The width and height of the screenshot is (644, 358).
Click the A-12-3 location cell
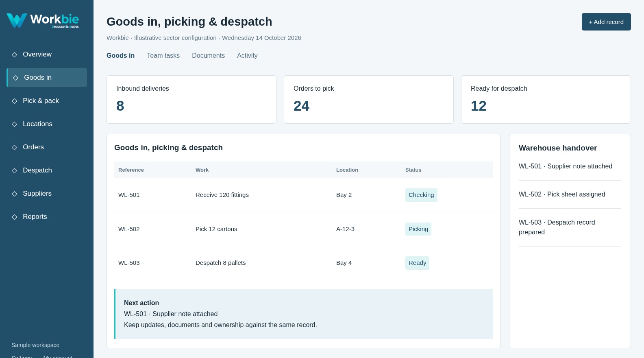[345, 229]
